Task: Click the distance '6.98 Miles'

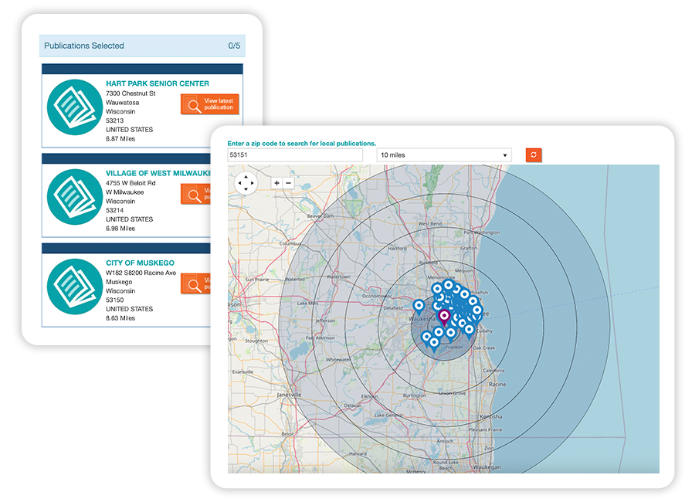Action: pos(120,229)
